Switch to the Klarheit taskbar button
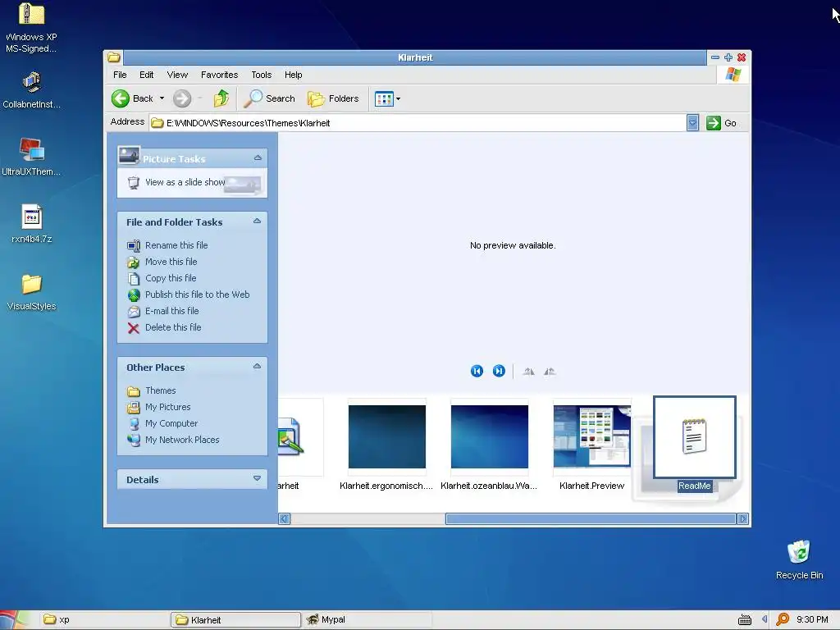This screenshot has width=840, height=630. click(x=235, y=620)
